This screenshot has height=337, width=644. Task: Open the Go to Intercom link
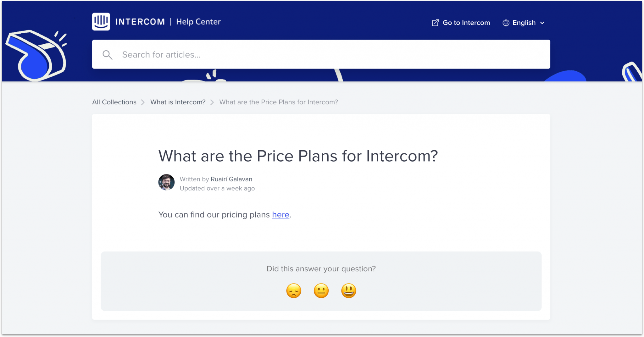[x=466, y=23]
